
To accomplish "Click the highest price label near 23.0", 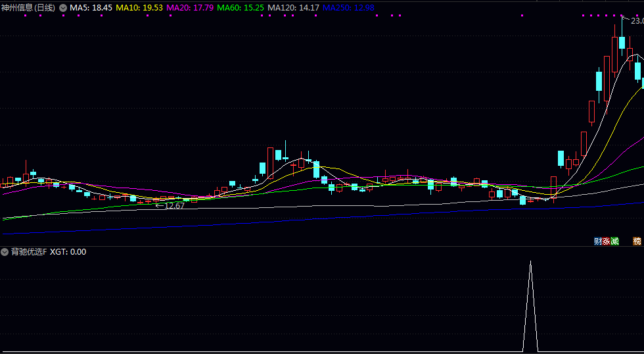I will pyautogui.click(x=636, y=21).
